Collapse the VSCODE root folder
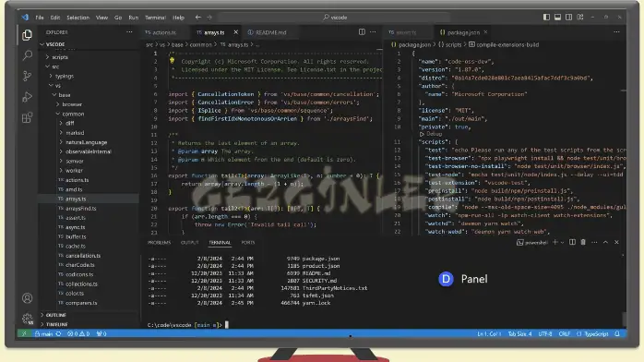The image size is (644, 362). click(89, 44)
